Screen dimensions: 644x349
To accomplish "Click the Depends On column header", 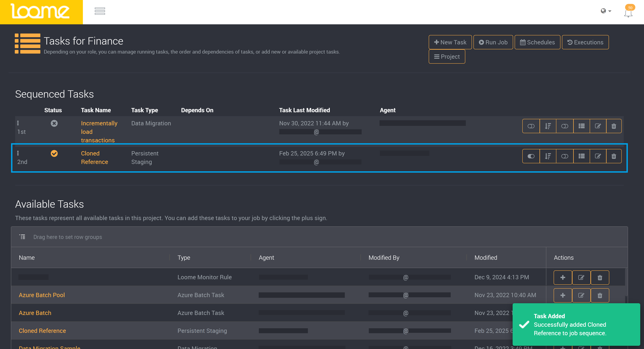I will (197, 110).
